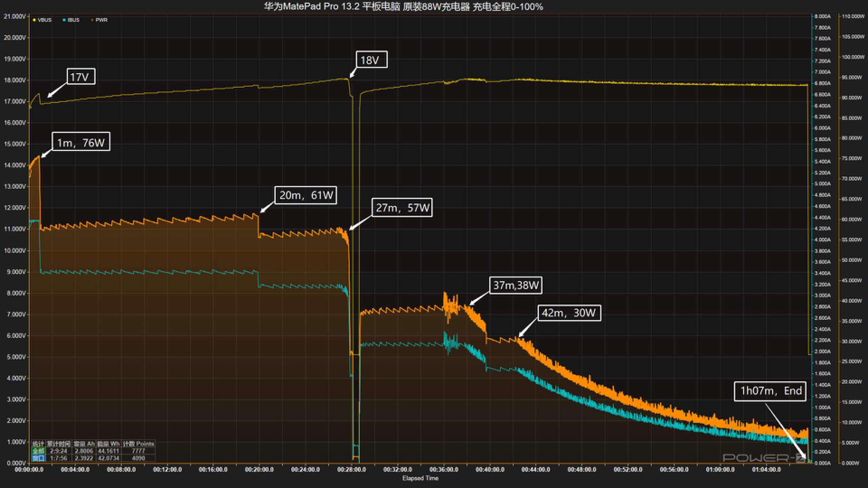
Task: Click the 21.000V voltage axis label
Action: 15,16
